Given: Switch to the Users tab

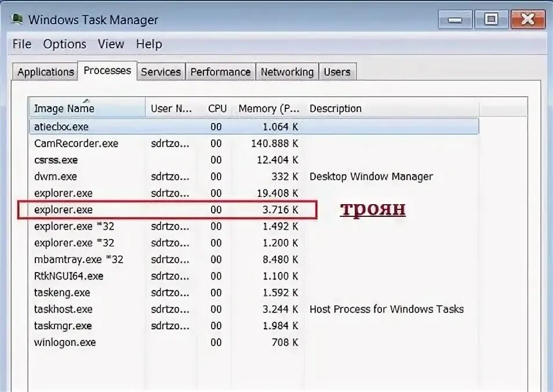Looking at the screenshot, I should tap(337, 72).
